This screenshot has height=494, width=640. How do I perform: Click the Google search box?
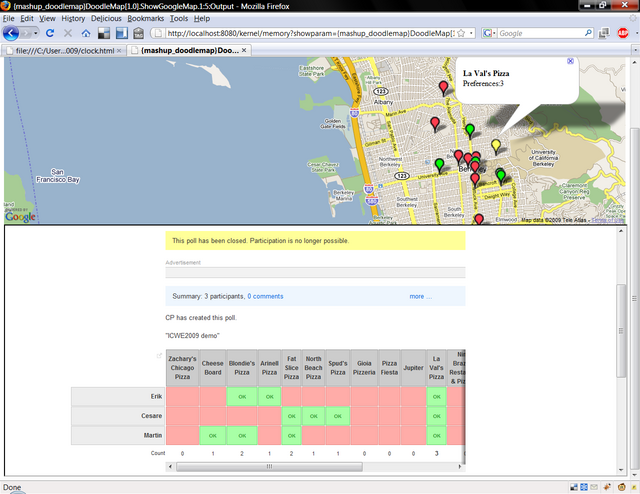[540, 33]
